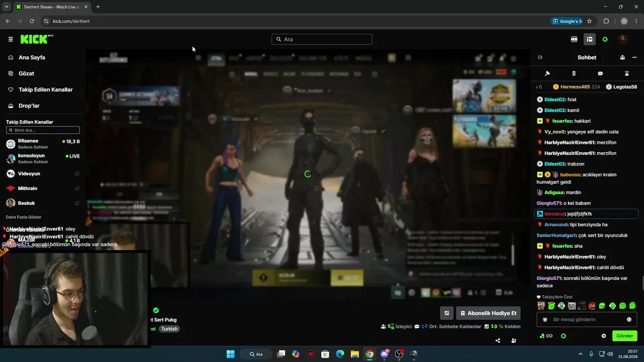This screenshot has width=644, height=362.
Task: Click username Arnavund in chat
Action: pyautogui.click(x=556, y=225)
